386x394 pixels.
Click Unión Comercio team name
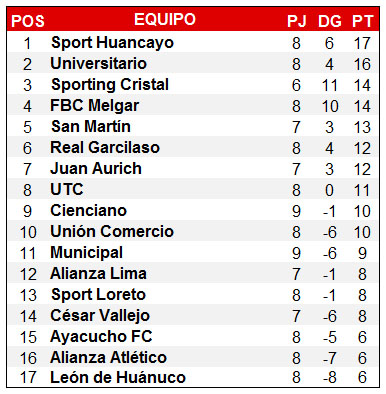pyautogui.click(x=112, y=231)
